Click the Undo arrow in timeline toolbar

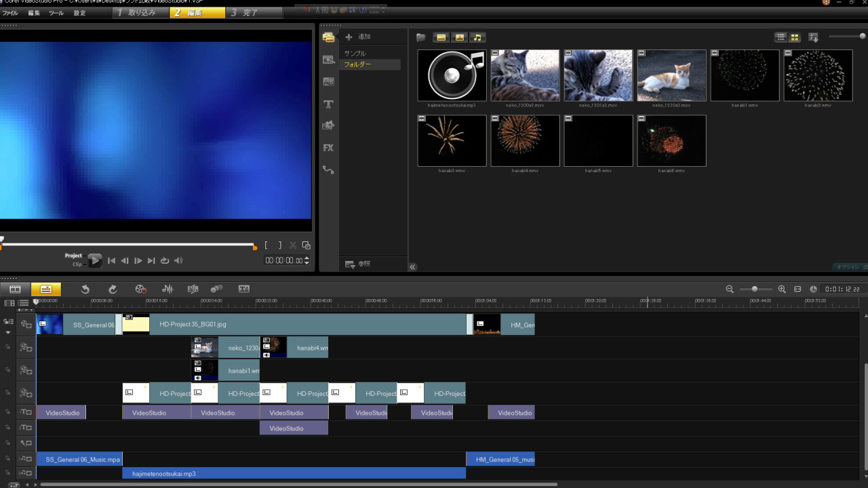coord(85,289)
